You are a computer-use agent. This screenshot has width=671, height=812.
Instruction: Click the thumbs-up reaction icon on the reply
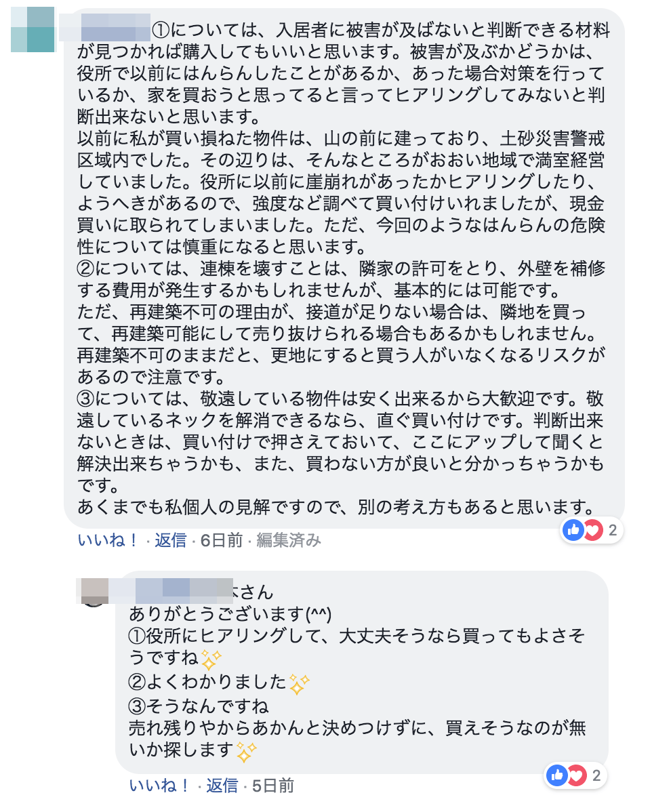[558, 775]
